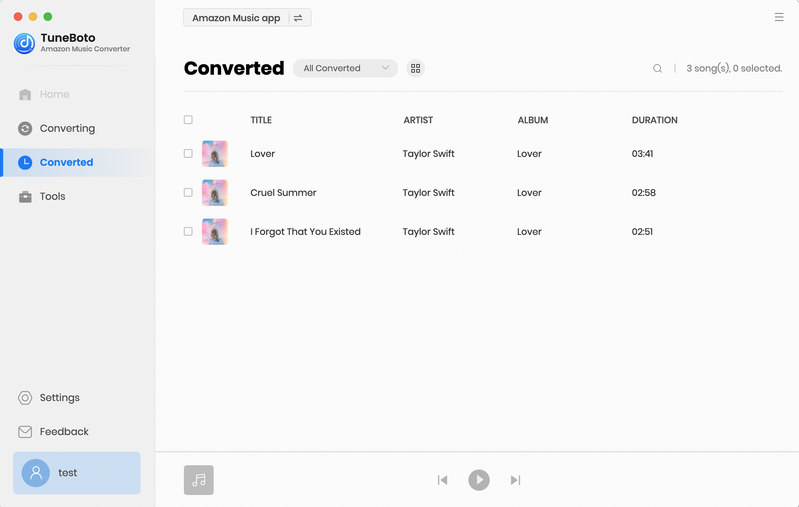
Task: Open the Feedback mail option
Action: 54,432
